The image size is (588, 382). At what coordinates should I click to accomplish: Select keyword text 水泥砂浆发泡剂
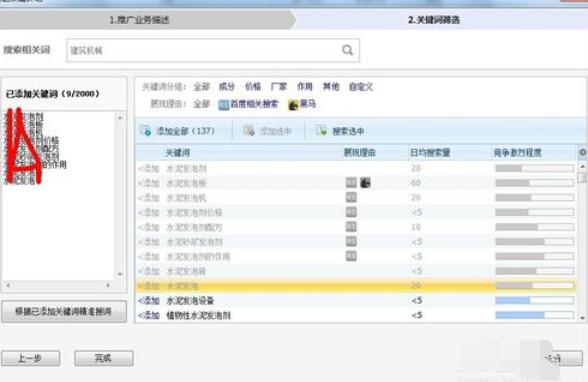point(194,242)
